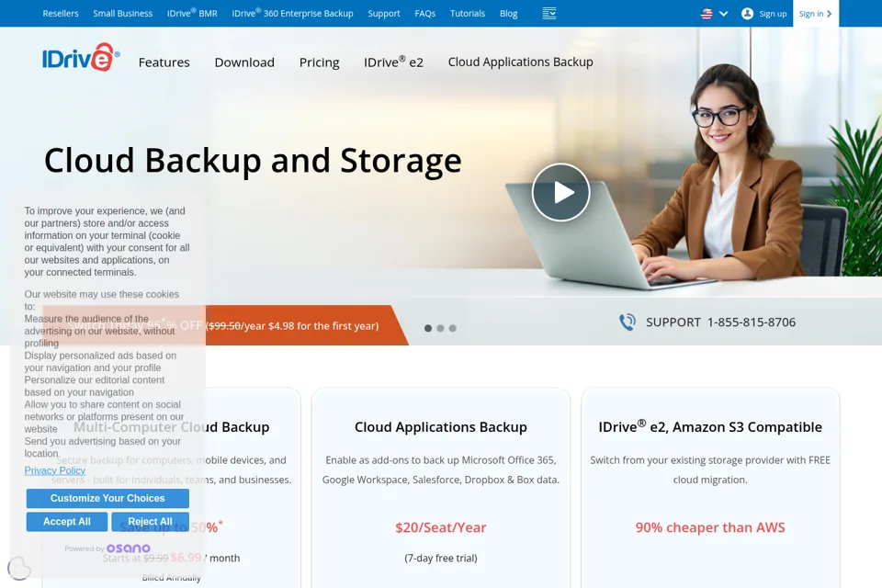Click the Multi-Computer Cloud Backup heading
Screen dimensions: 882x588
coord(172,427)
